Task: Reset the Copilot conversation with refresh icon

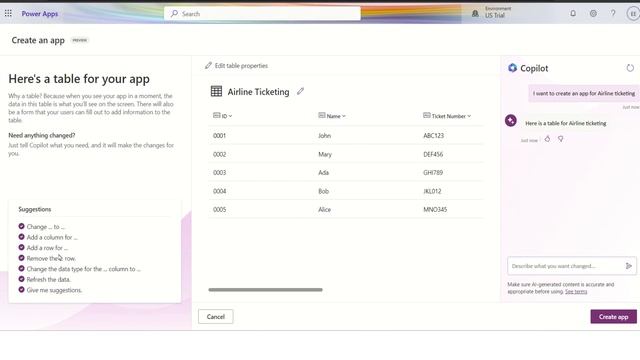Action: click(x=630, y=68)
